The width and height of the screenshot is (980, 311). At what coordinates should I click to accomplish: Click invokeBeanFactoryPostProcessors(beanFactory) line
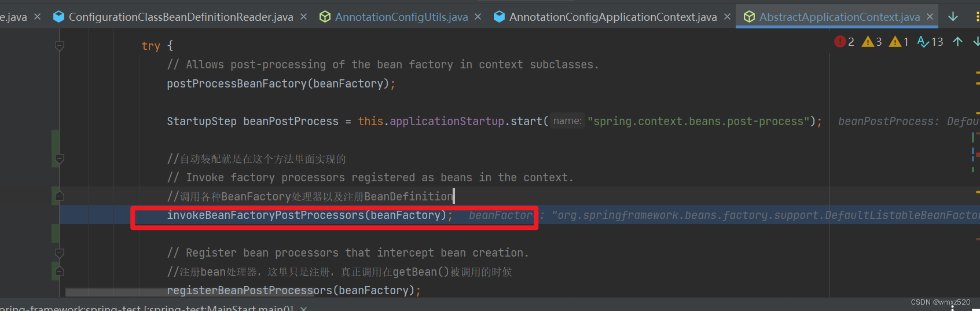(310, 215)
